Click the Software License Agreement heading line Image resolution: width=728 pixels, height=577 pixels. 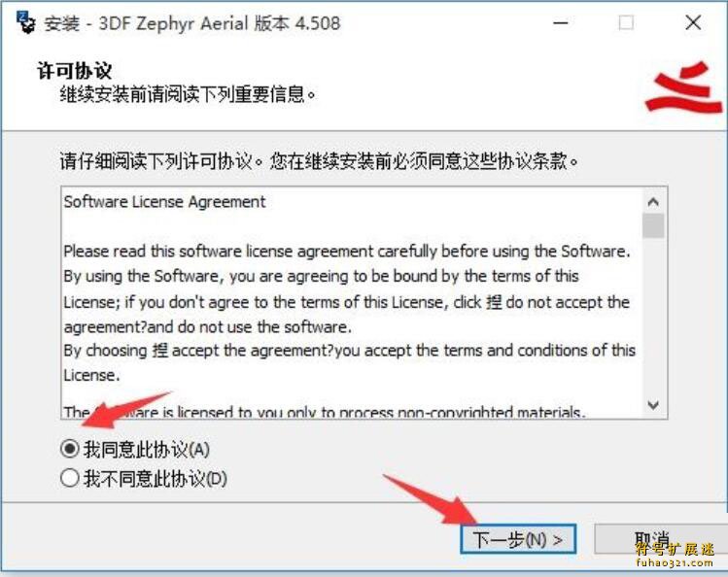click(165, 202)
